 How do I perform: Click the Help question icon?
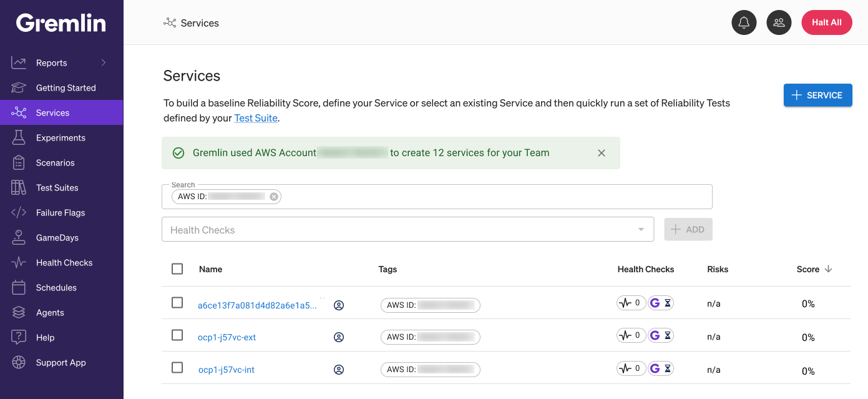[x=19, y=337]
